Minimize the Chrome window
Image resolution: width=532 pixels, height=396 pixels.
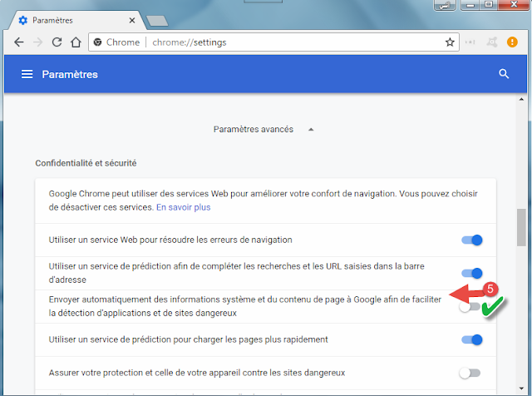click(x=470, y=4)
